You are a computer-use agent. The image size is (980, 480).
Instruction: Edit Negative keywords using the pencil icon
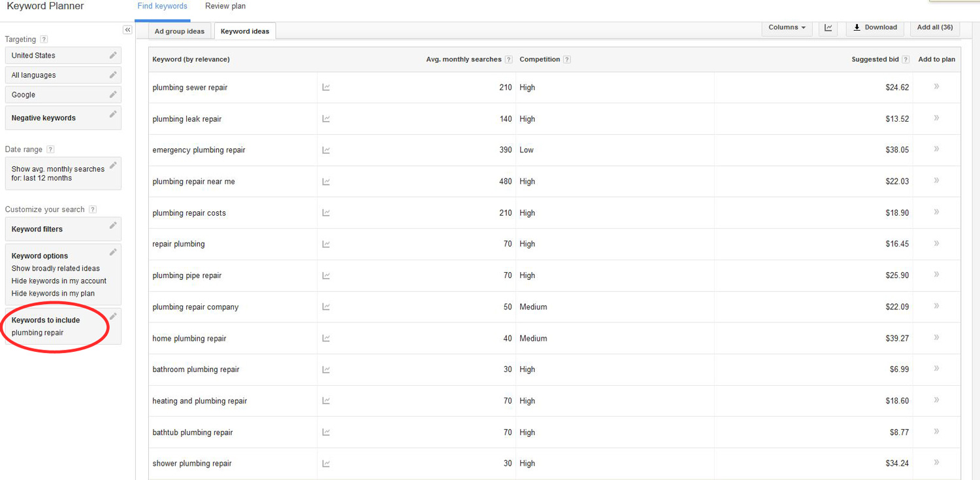[112, 116]
